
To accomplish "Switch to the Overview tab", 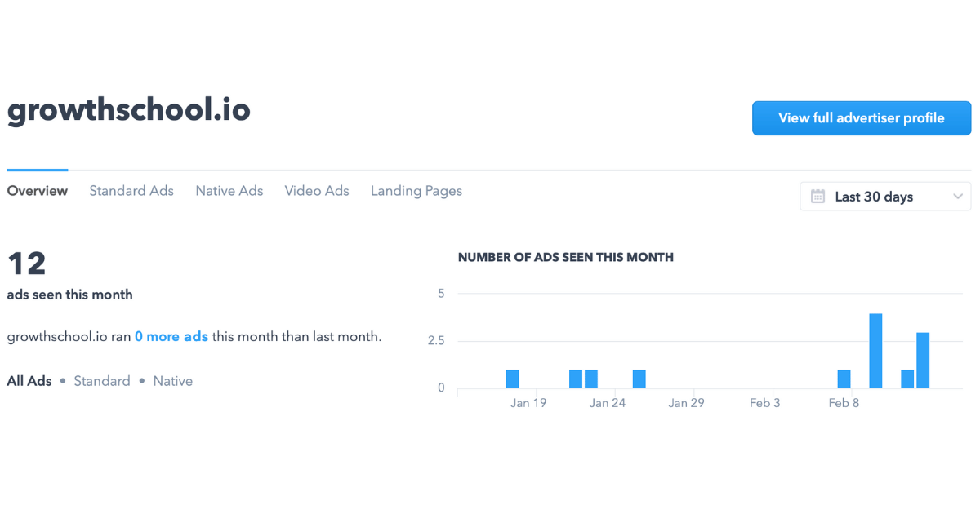I will (x=38, y=191).
